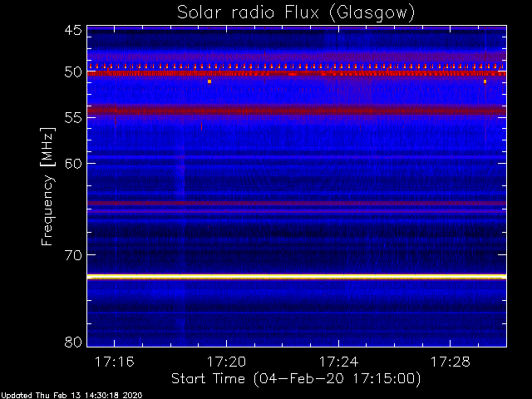Click the 70 frequency axis value
The height and width of the screenshot is (399, 532).
73,255
